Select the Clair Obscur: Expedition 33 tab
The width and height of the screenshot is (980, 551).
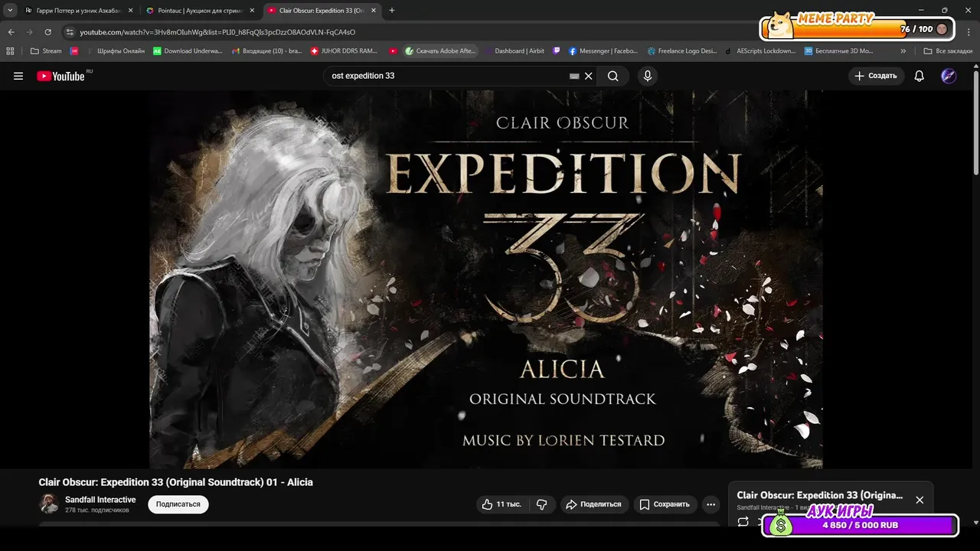tap(322, 11)
